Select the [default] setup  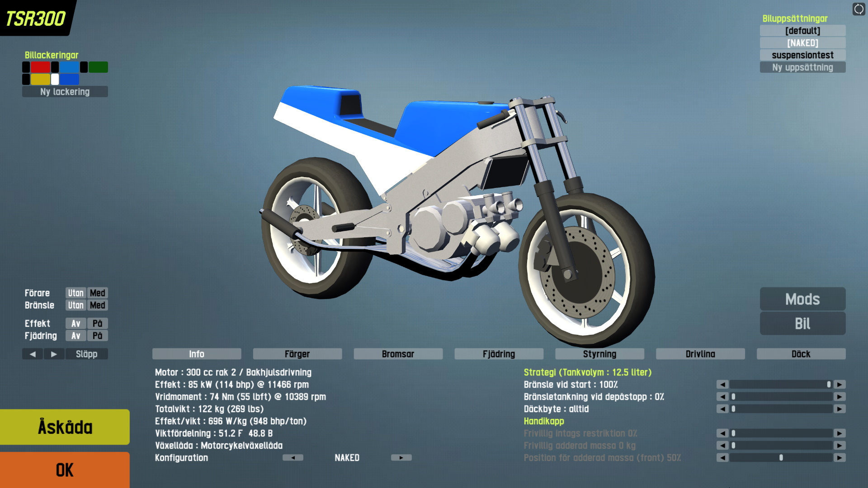click(x=802, y=31)
